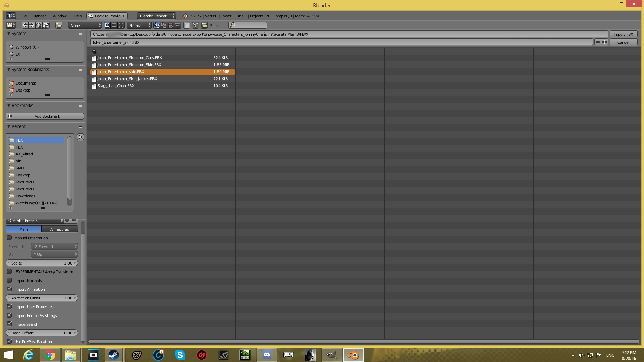Open Internet Explorer from the taskbar
644x362 pixels.
point(28,355)
